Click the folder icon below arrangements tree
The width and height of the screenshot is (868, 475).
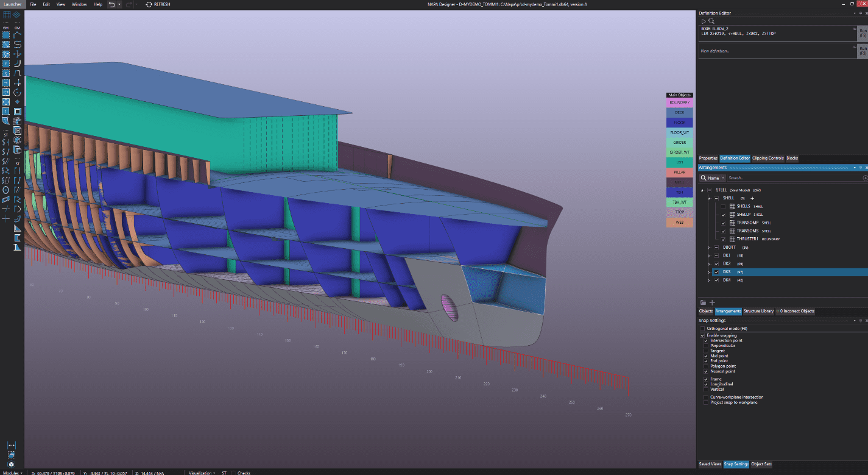click(x=703, y=302)
